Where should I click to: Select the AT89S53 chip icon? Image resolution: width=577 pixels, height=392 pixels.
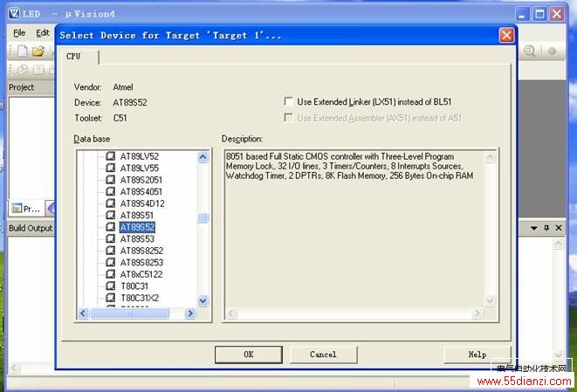[110, 238]
